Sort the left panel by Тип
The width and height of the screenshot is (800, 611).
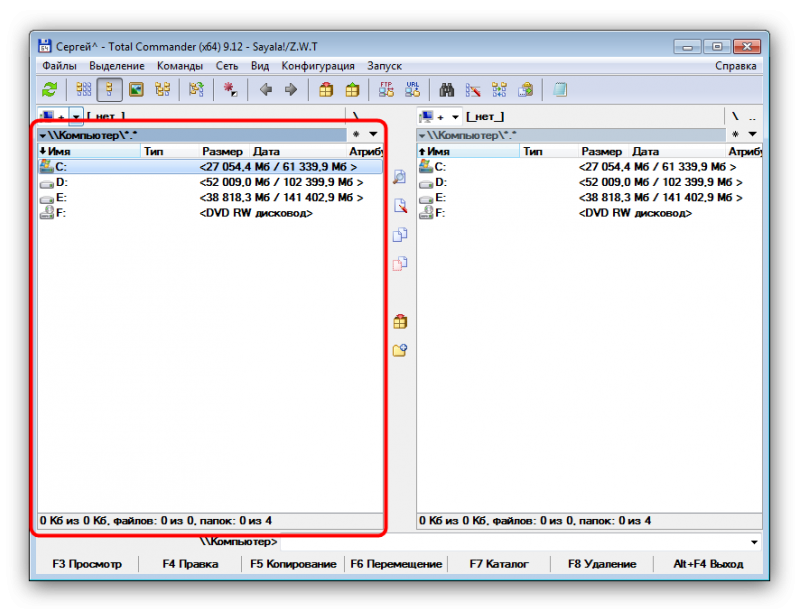tap(169, 151)
